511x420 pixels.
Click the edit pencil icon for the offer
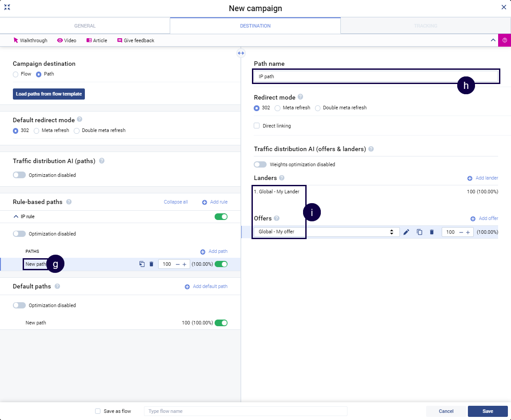click(406, 232)
